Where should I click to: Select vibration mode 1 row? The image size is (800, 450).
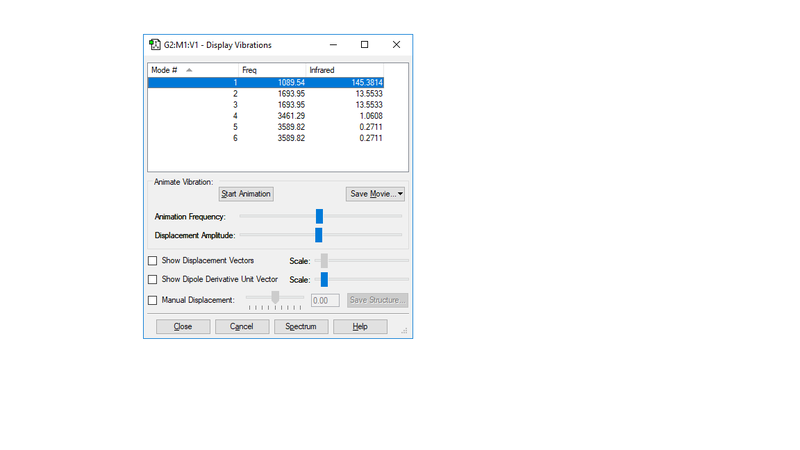coord(266,83)
